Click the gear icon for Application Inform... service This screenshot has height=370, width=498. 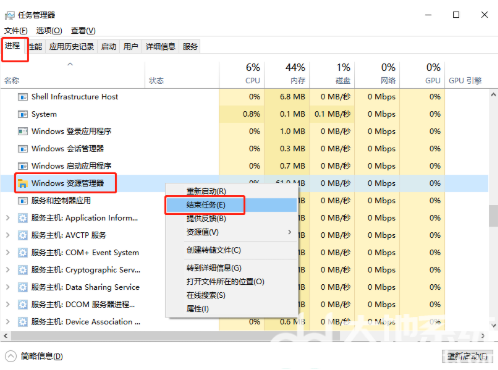[22, 218]
